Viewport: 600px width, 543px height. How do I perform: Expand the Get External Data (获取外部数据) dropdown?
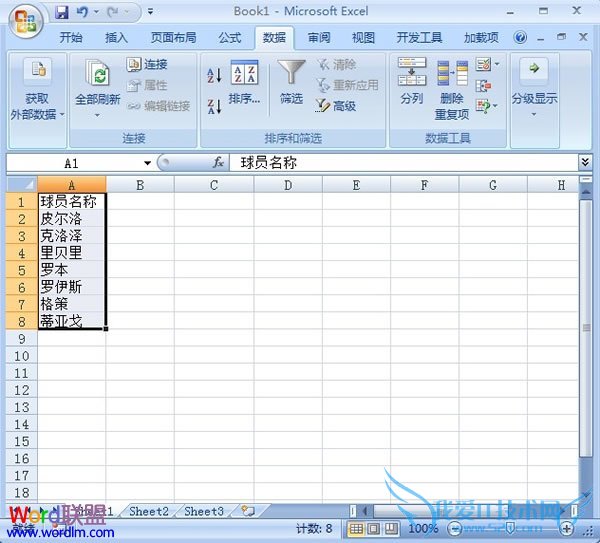37,107
